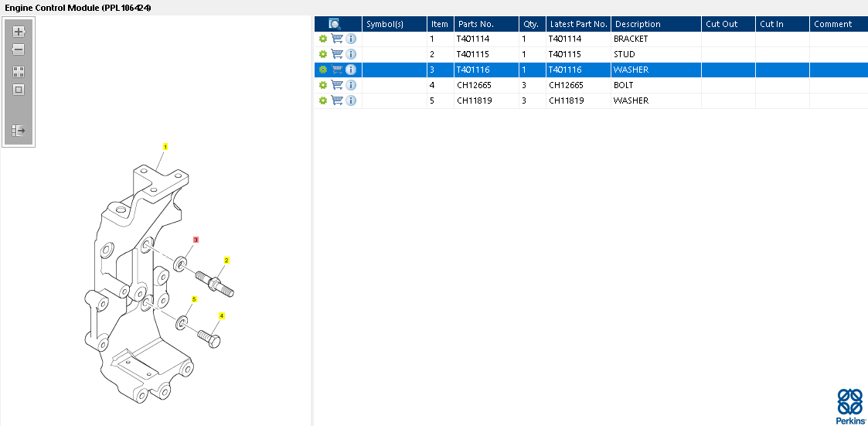Show info for T401115 STUD
The height and width of the screenshot is (426, 868).
[351, 54]
